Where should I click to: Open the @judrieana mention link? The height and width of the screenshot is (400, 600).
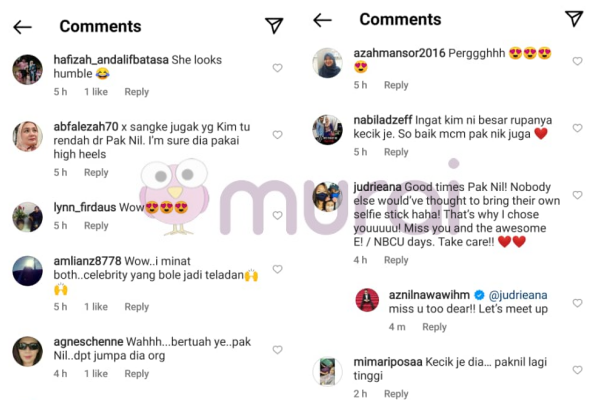(518, 295)
